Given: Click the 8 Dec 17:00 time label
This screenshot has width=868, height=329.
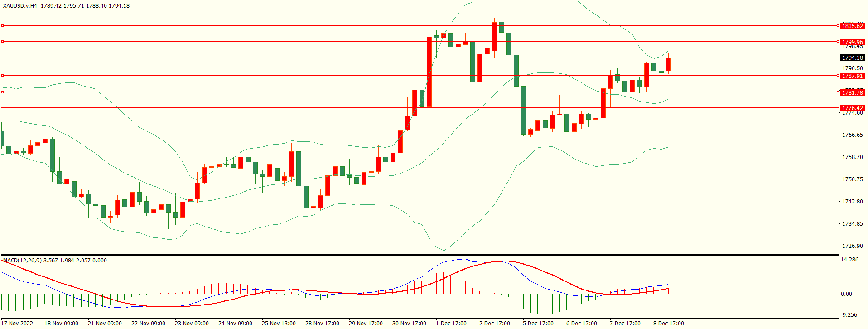Looking at the screenshot, I should point(668,323).
